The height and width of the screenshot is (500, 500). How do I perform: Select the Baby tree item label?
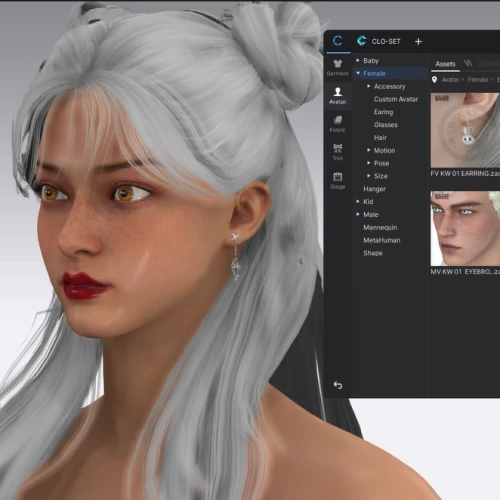[x=371, y=61]
